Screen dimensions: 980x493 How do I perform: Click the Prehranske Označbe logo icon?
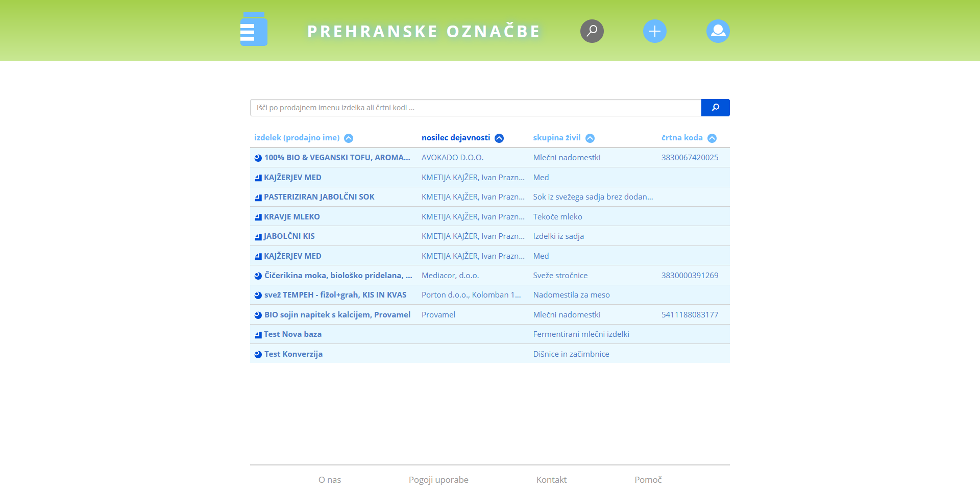coord(254,30)
